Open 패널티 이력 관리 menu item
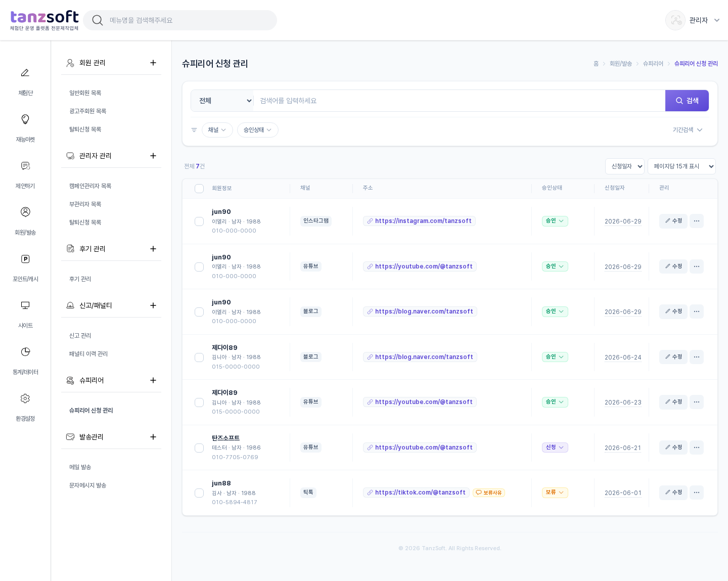 (x=88, y=354)
